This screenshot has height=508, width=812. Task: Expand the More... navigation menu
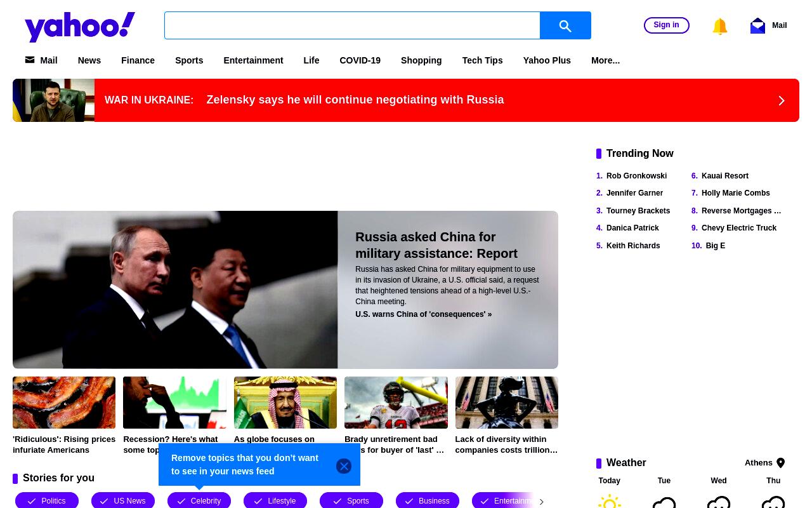(605, 60)
